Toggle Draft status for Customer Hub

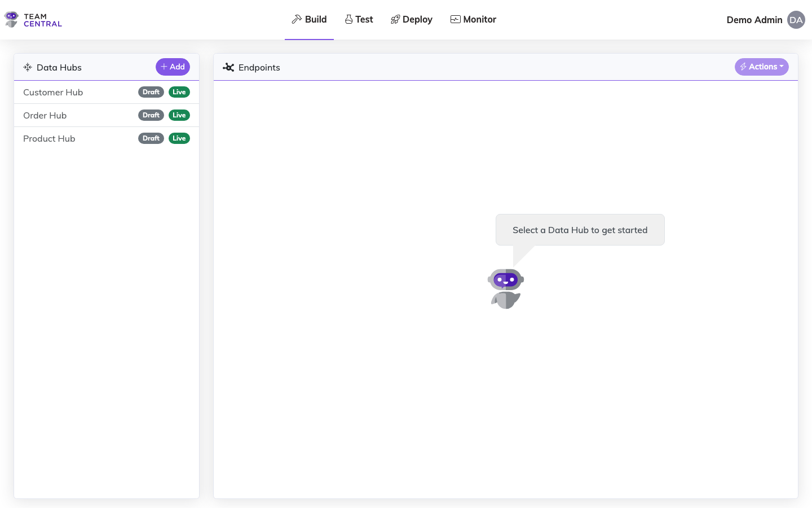pos(151,92)
